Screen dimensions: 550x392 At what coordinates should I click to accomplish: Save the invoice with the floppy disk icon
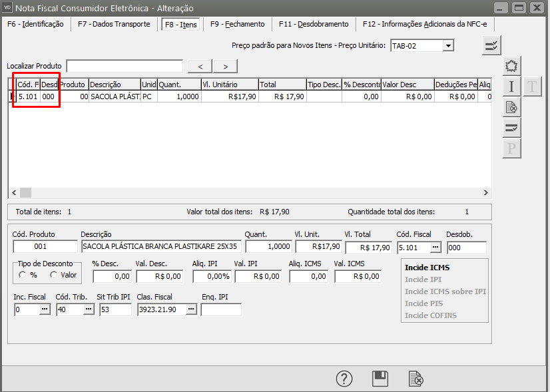tap(380, 379)
